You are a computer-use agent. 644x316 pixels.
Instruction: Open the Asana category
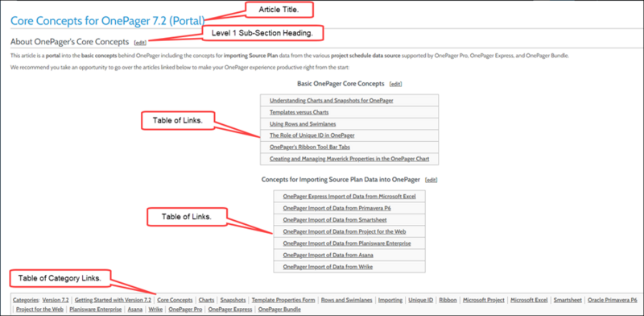pyautogui.click(x=135, y=310)
